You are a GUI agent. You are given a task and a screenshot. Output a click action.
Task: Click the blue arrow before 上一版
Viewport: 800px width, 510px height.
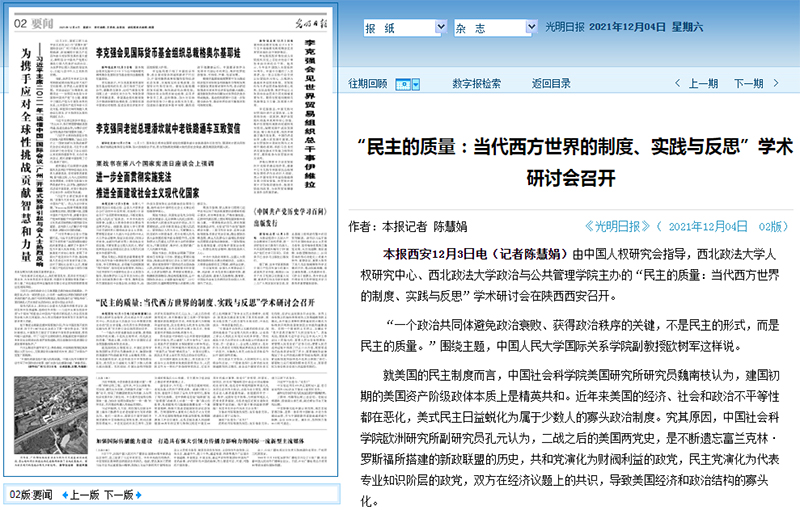(x=65, y=495)
